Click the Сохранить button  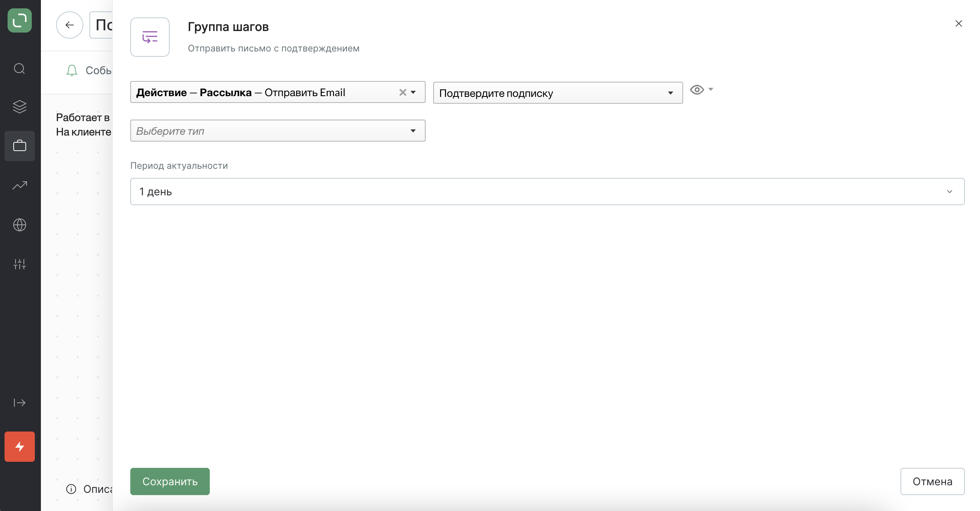click(x=170, y=481)
